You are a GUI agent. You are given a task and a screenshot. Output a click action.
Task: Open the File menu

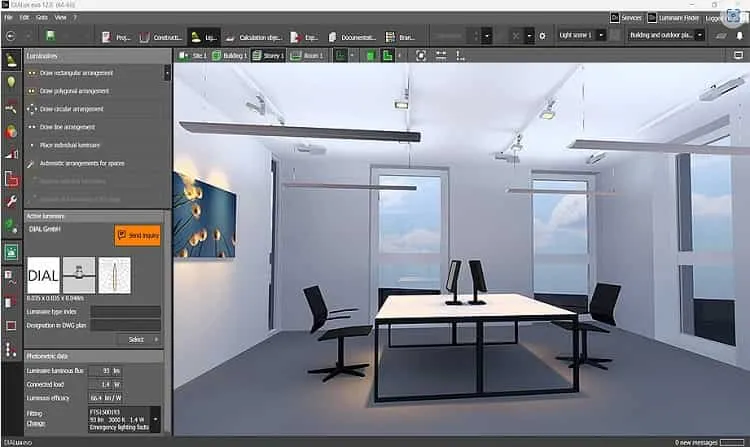coord(8,17)
